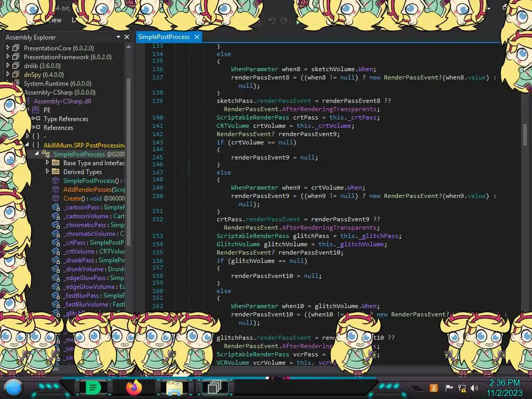Select Assembly-CSharp (0.0.0.0) assembly
The height and width of the screenshot is (399, 532).
pos(60,92)
